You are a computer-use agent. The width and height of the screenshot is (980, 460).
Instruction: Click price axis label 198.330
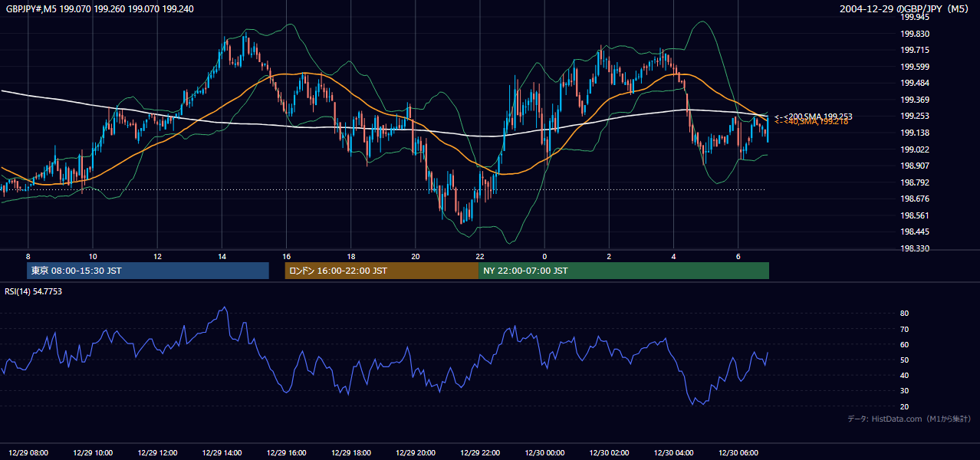(916, 248)
